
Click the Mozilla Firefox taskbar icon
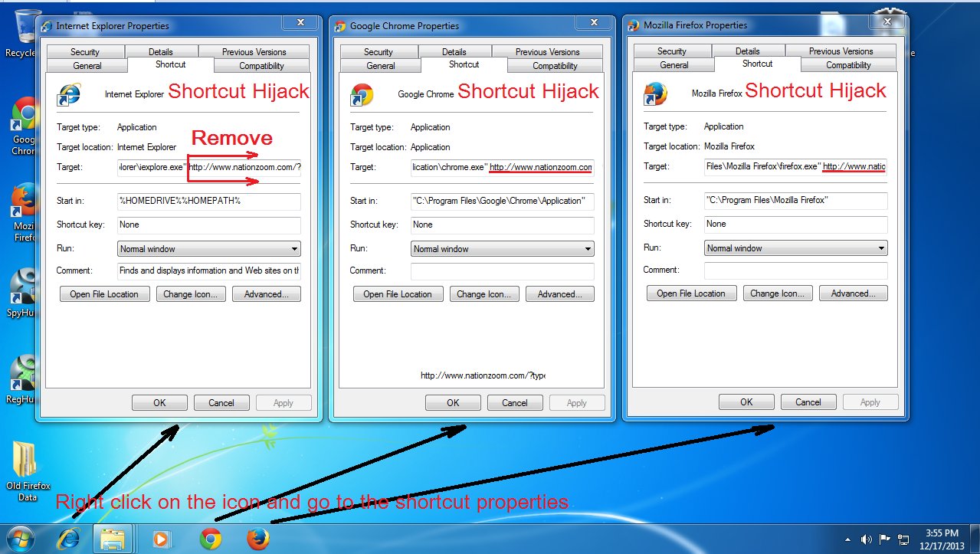click(x=258, y=539)
